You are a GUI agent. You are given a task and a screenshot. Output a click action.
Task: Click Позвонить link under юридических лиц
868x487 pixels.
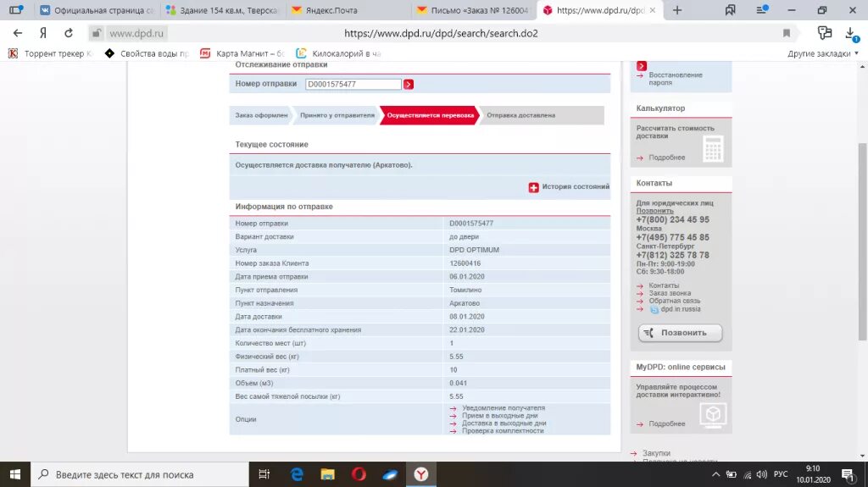(x=655, y=211)
